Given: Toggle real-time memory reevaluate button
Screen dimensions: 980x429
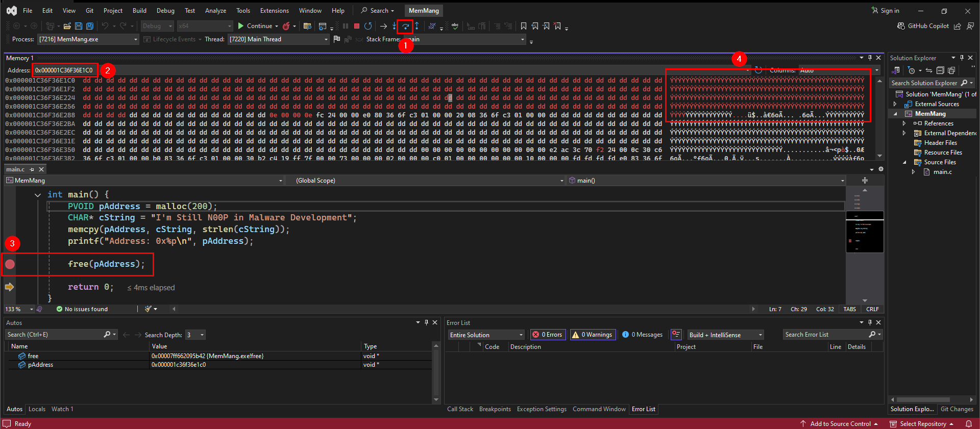Looking at the screenshot, I should [758, 70].
